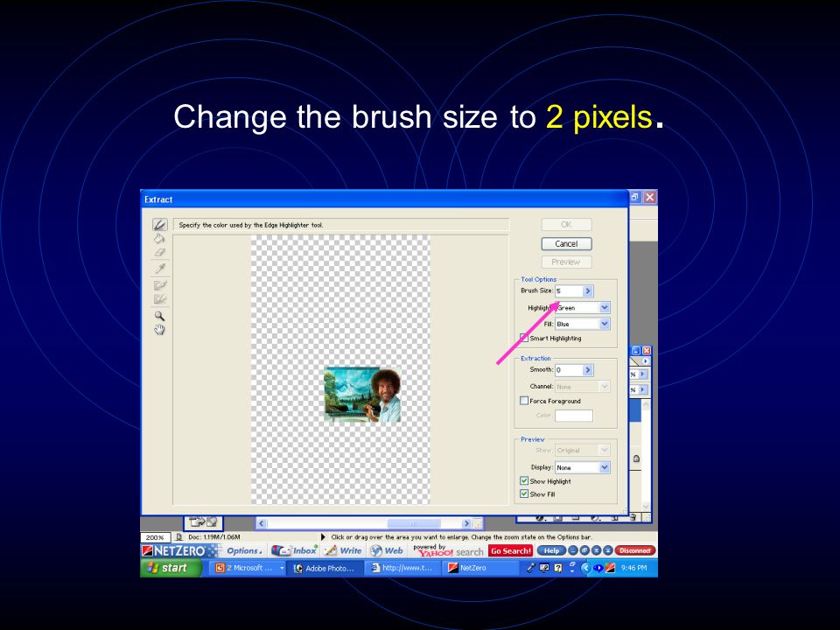Select the Cleanup tool in Extract dialog
Image resolution: width=840 pixels, height=630 pixels.
tap(159, 285)
